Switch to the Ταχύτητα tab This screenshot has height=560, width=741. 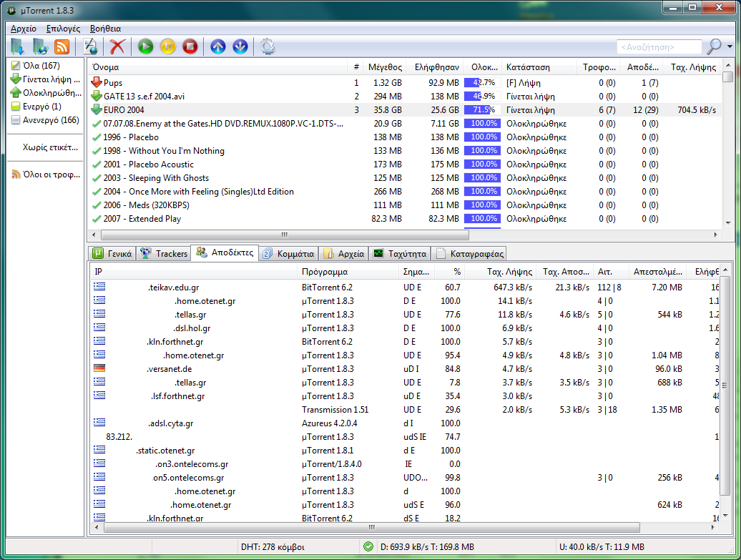click(x=399, y=254)
